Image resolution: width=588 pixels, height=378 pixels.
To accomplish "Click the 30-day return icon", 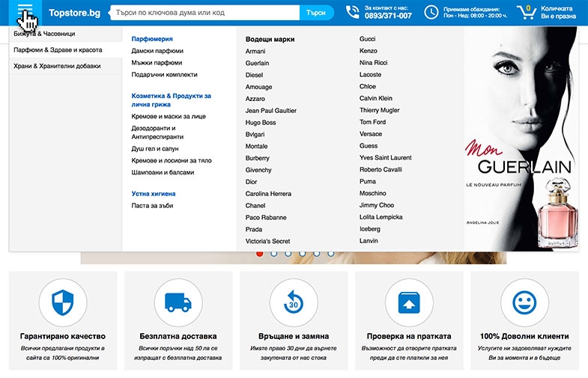I will click(x=294, y=302).
